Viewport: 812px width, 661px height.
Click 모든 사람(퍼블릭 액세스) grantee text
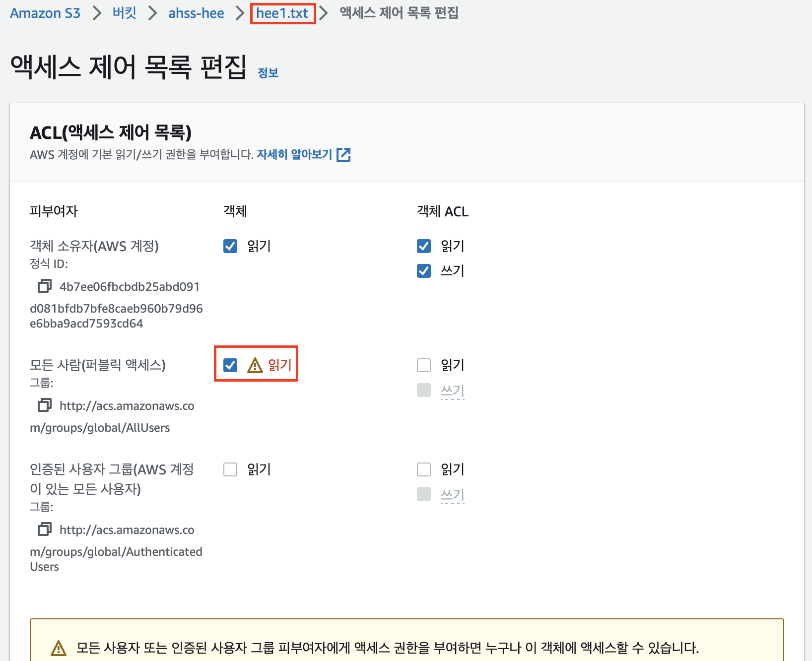click(x=98, y=365)
